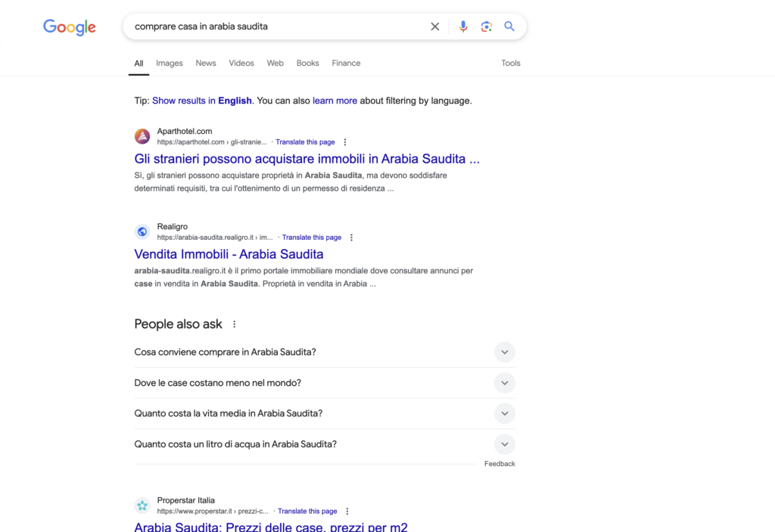Open the Google logo homepage
The height and width of the screenshot is (532, 775).
69,27
